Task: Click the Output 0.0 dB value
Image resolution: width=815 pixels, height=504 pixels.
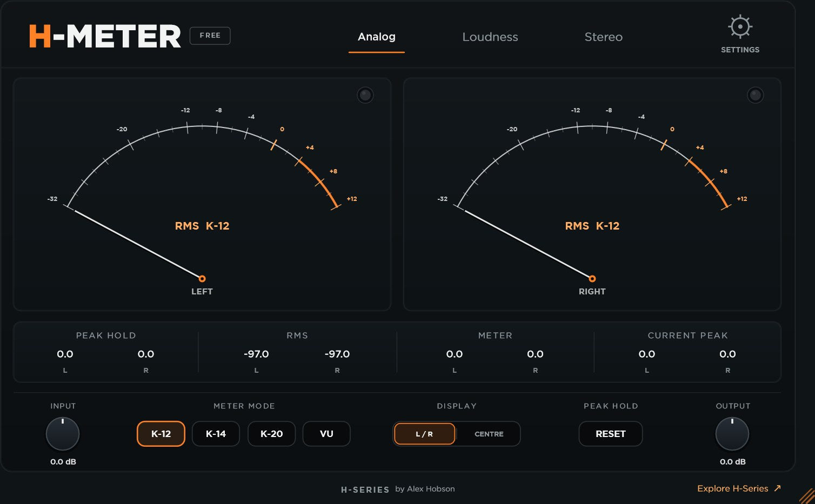Action: pos(733,462)
